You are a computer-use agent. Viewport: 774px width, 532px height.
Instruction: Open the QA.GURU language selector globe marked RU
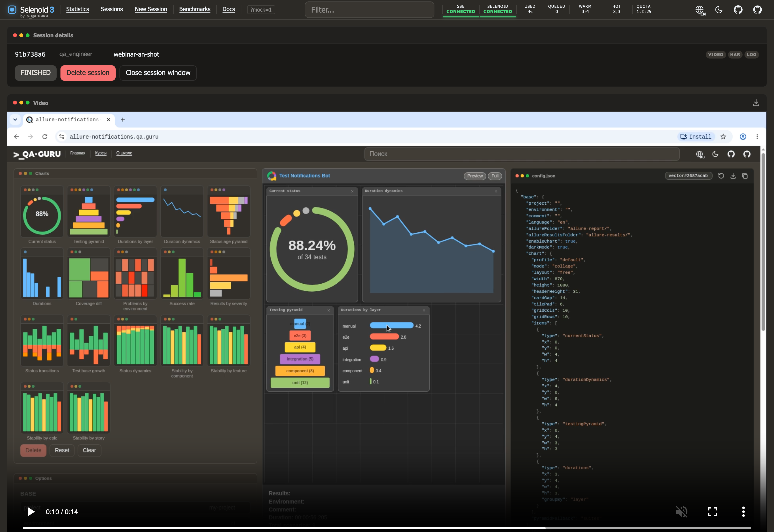[700, 154]
